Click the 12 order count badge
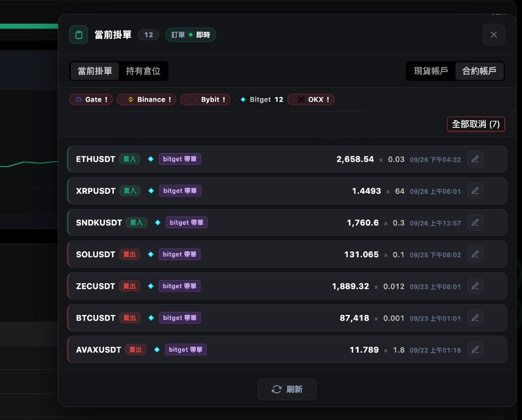Viewport: 522px width, 420px height. (149, 35)
